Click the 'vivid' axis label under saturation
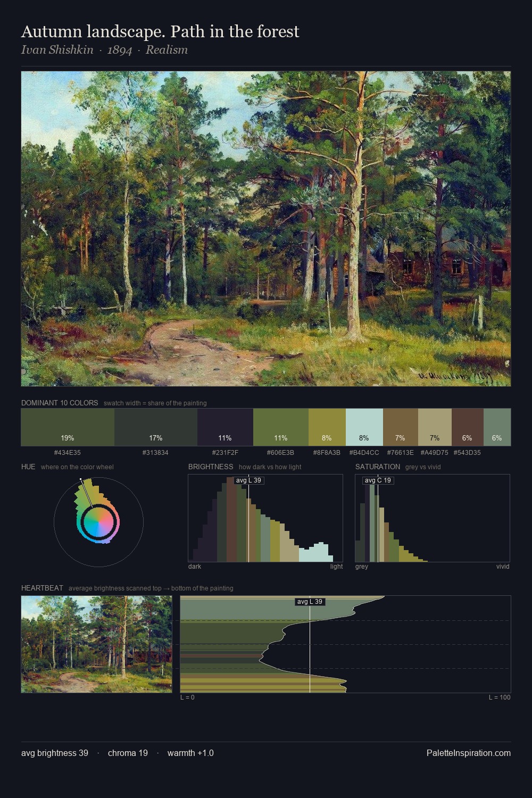The width and height of the screenshot is (532, 798). coord(503,567)
